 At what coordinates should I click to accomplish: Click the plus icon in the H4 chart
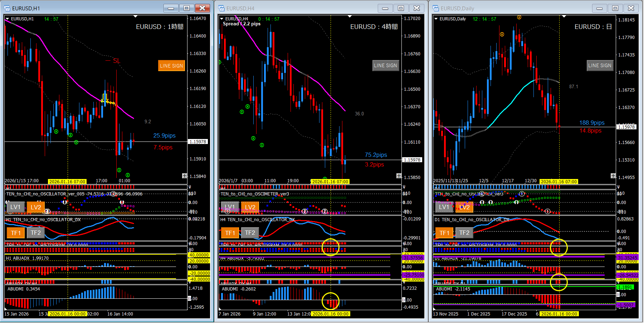click(x=399, y=176)
